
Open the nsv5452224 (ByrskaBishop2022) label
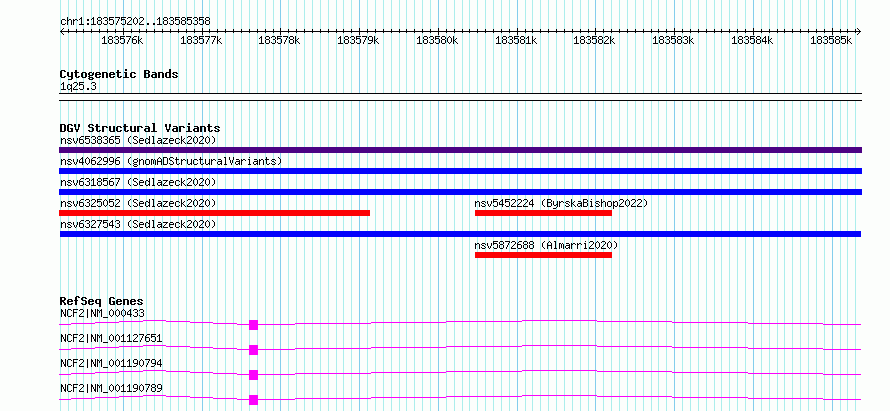pyautogui.click(x=561, y=203)
